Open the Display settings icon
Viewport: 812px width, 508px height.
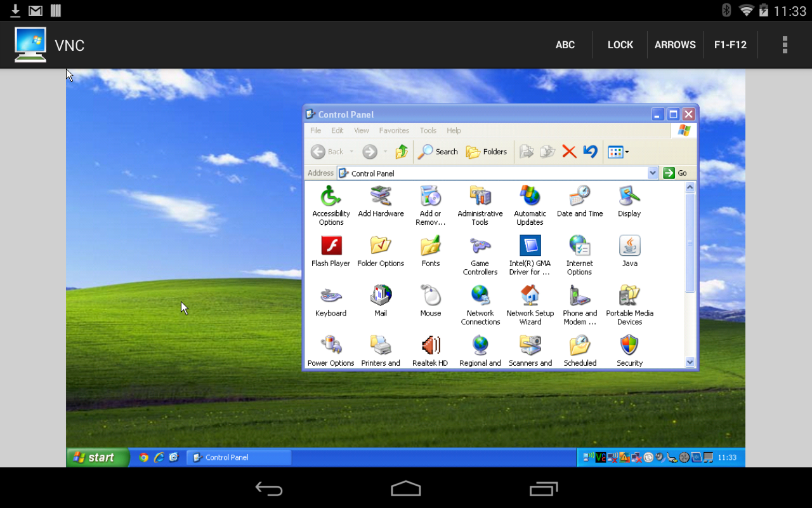coord(629,197)
